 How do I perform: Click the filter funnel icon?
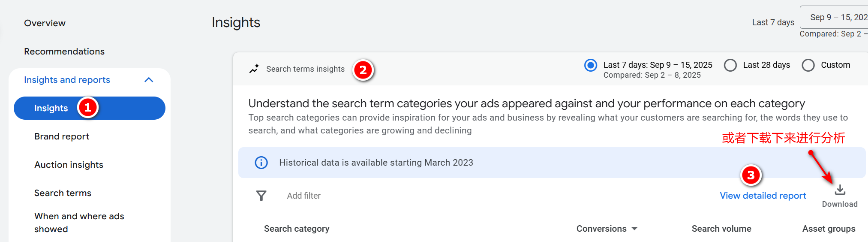pyautogui.click(x=261, y=196)
